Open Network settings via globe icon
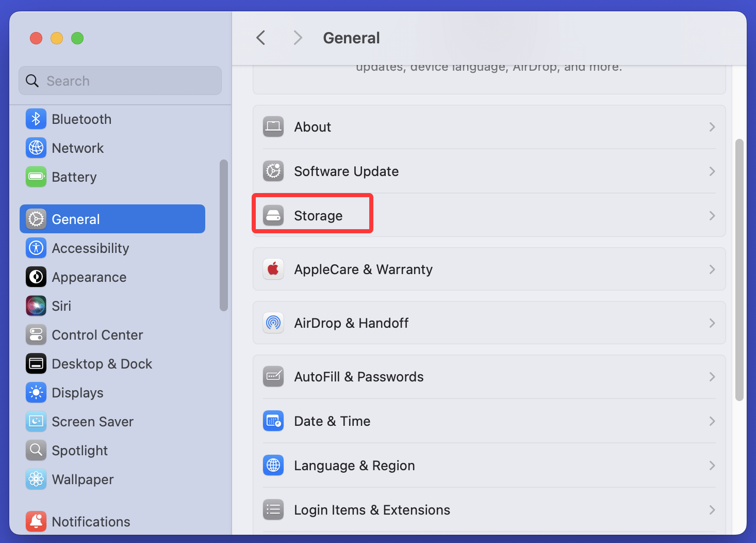756x543 pixels. (x=36, y=148)
